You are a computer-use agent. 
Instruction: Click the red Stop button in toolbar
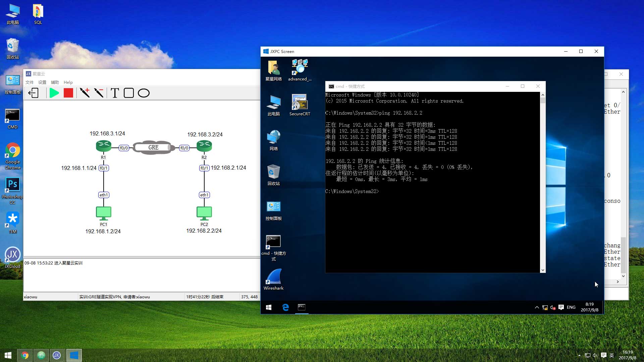click(x=68, y=93)
